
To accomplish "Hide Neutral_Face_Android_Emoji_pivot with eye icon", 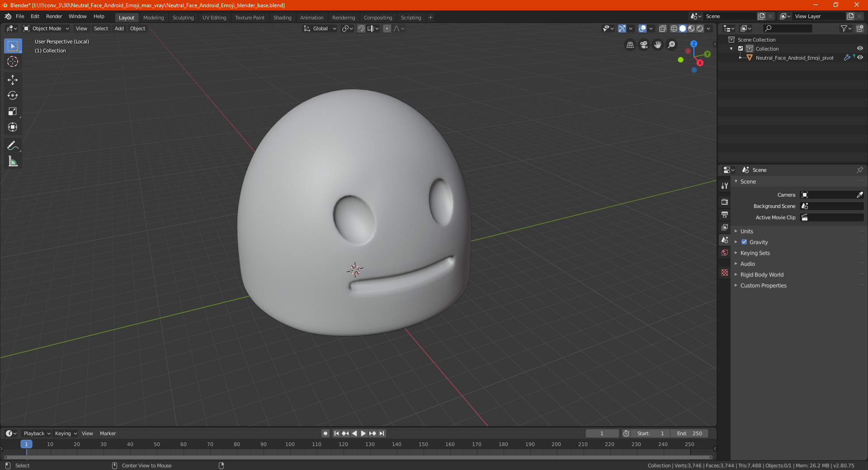I will pyautogui.click(x=860, y=58).
